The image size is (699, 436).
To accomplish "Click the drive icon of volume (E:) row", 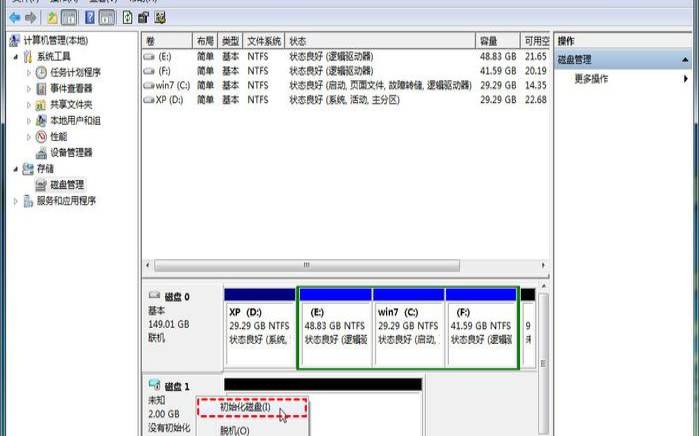I will [149, 57].
